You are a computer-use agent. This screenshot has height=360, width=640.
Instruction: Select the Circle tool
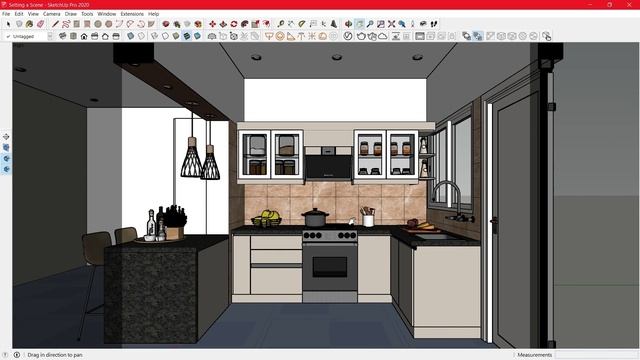coord(98,24)
